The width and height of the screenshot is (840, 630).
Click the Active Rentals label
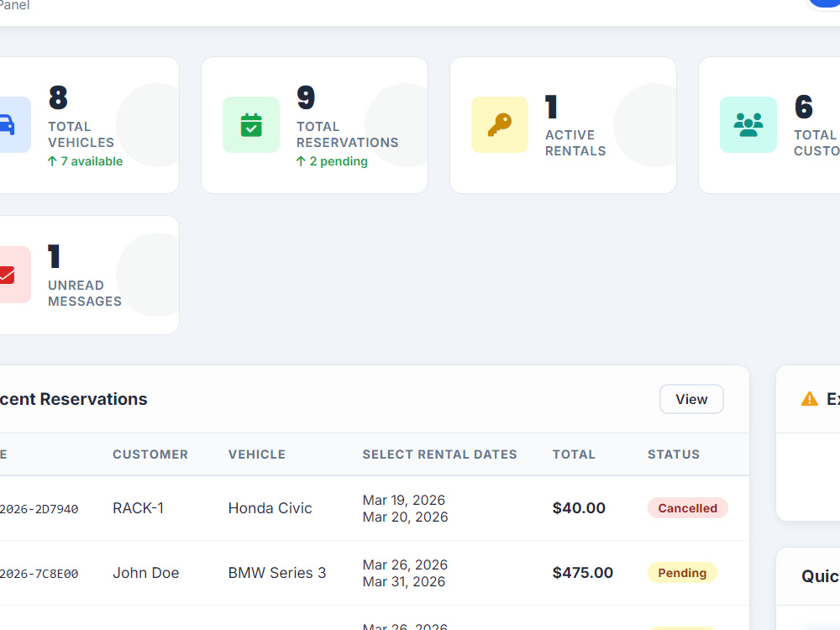coord(575,143)
